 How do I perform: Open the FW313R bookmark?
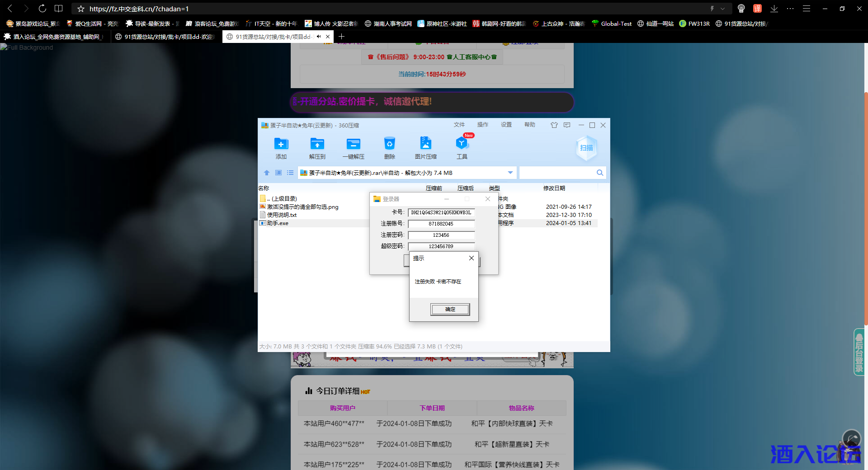point(694,23)
